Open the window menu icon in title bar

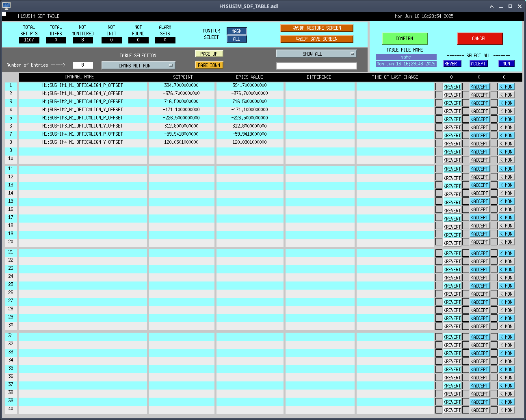point(6,6)
